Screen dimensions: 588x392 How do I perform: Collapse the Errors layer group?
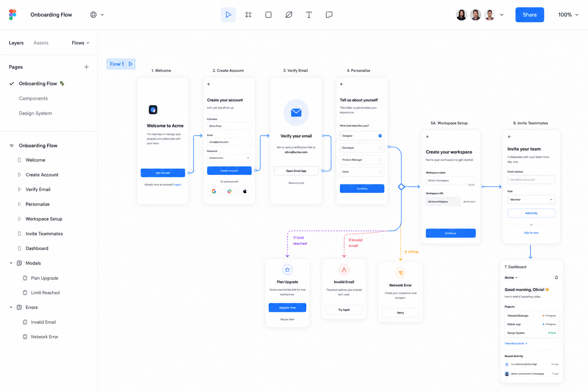pos(11,307)
